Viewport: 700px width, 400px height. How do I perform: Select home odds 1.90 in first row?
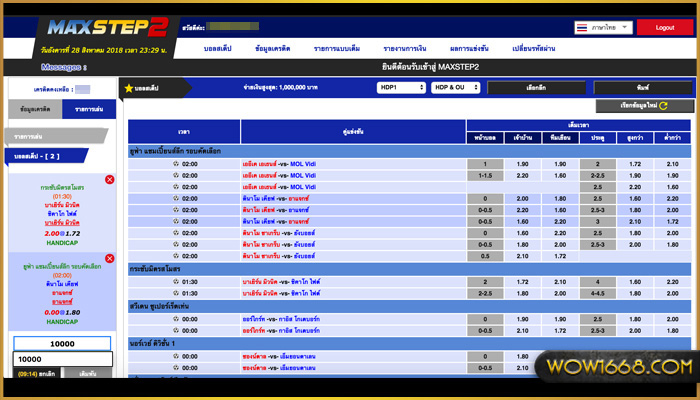(522, 163)
